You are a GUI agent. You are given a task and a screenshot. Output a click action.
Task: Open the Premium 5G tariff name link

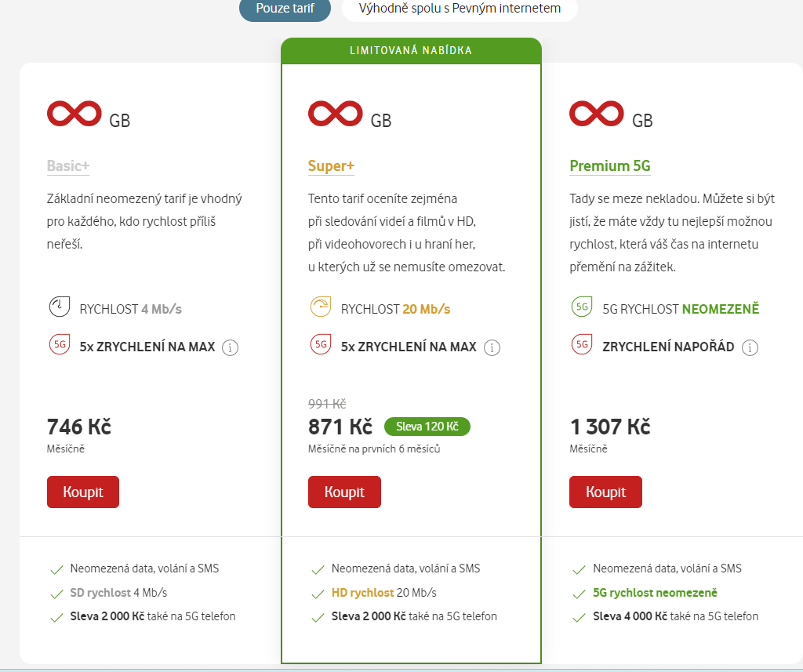click(x=609, y=166)
